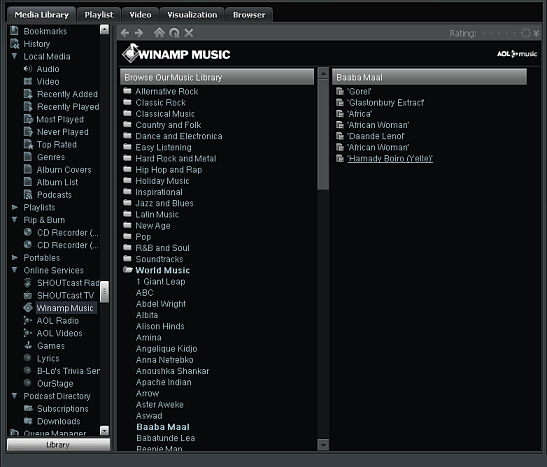Collapse the World Music folder
This screenshot has width=547, height=467.
click(128, 270)
